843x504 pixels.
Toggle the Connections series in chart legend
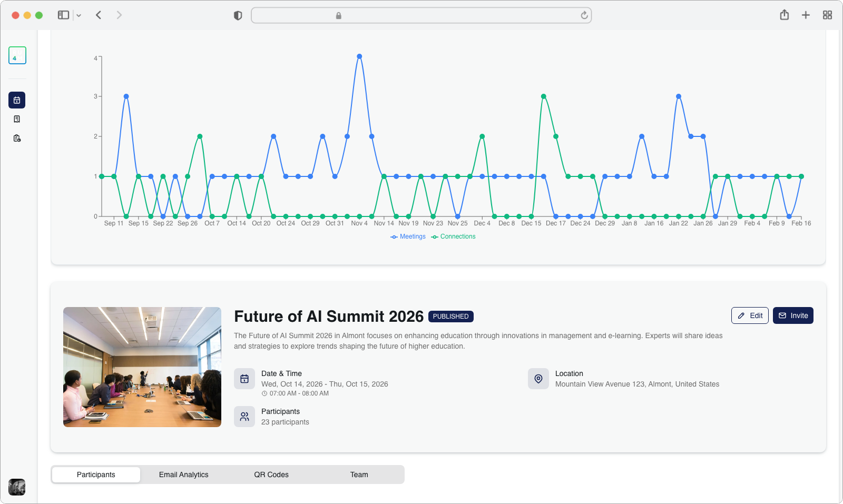point(453,236)
